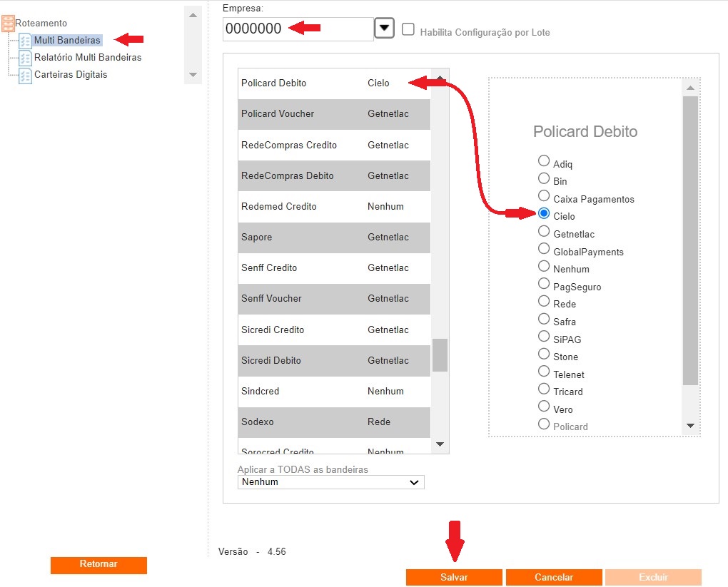
Task: Click the acquirer options panel scroll-down arrow
Action: (x=690, y=426)
